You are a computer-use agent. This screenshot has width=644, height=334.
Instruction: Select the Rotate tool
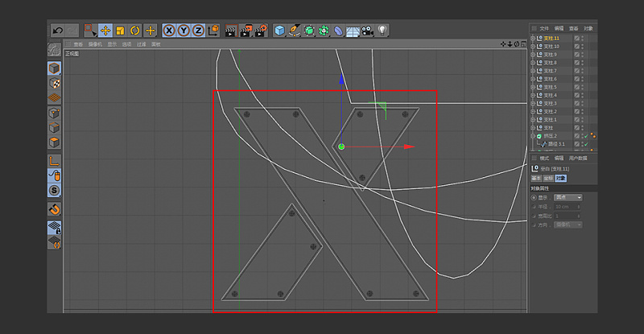click(x=134, y=31)
